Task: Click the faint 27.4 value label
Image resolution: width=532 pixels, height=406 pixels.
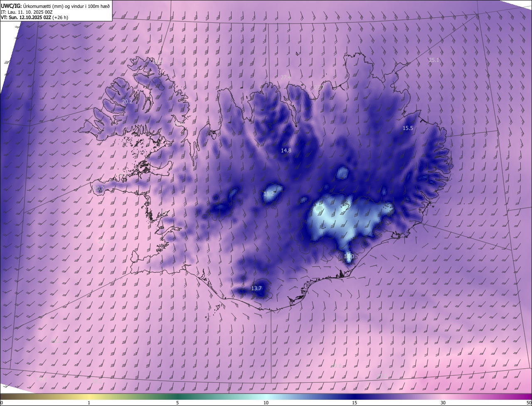Action: click(286, 77)
